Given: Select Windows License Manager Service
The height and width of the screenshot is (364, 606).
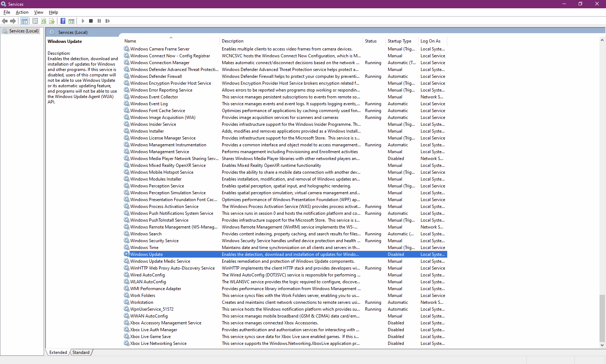Looking at the screenshot, I should click(285, 138).
